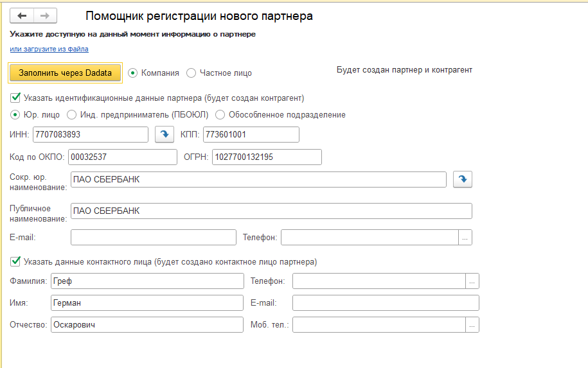Uncheck Указать идентификационные данные партнера
Viewport: 588px width, 368px height.
pos(15,98)
